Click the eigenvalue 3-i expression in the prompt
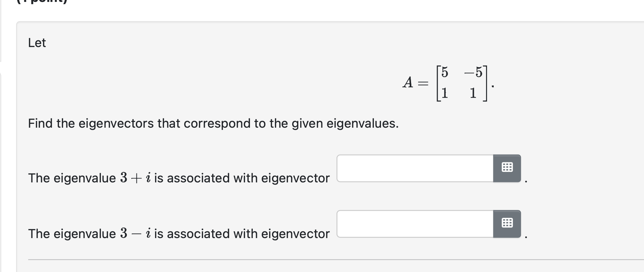644x272 pixels. tap(135, 233)
